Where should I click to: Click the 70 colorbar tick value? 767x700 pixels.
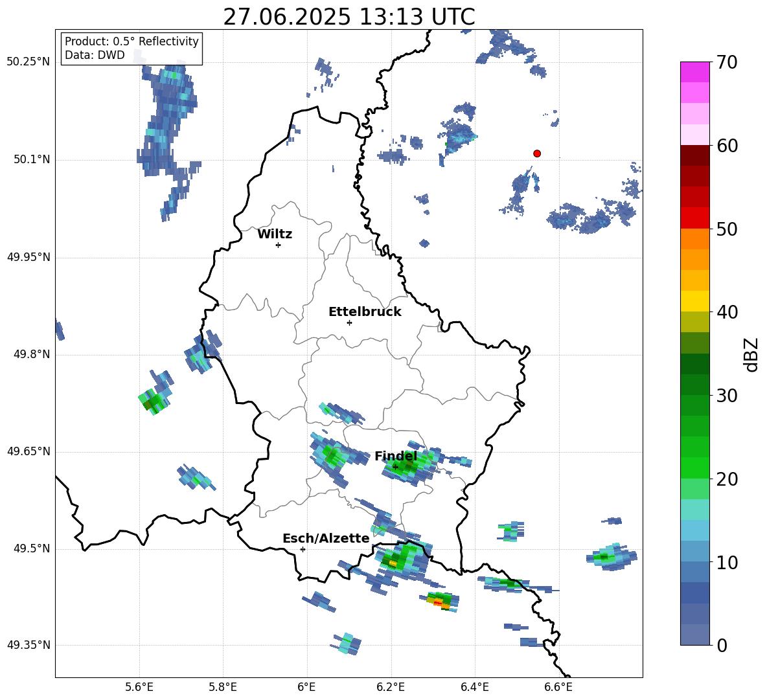[x=727, y=63]
